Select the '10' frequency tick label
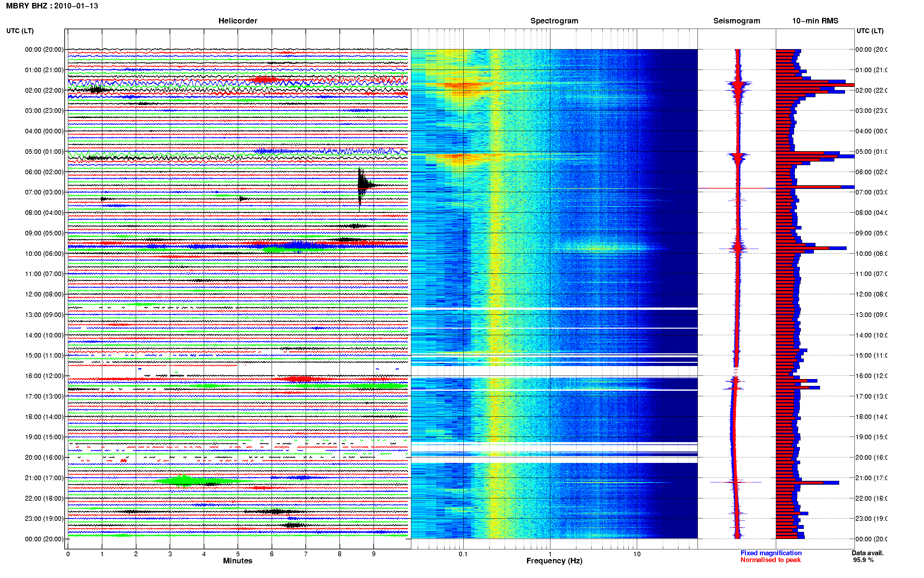 click(x=637, y=554)
